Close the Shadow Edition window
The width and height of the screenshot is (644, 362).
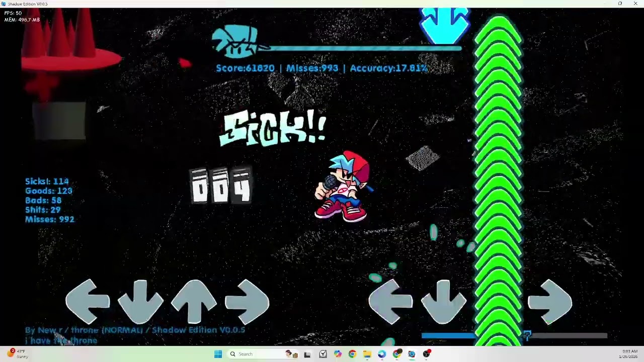635,4
